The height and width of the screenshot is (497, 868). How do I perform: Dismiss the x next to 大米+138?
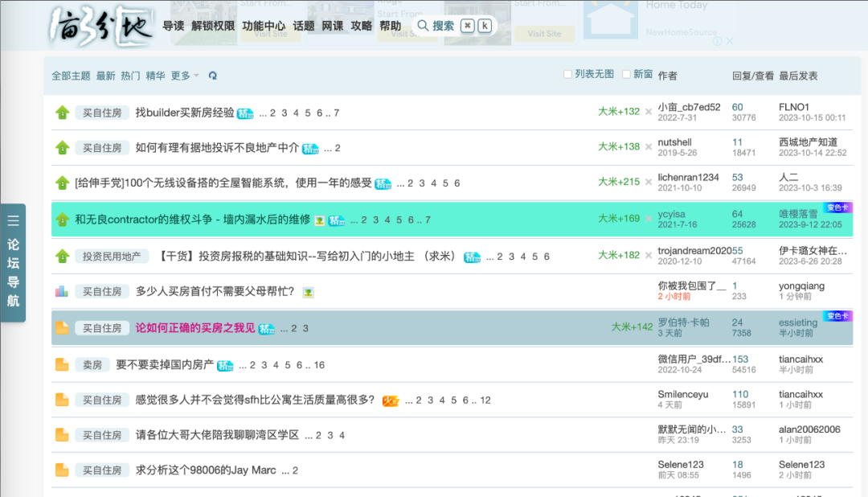pos(649,147)
